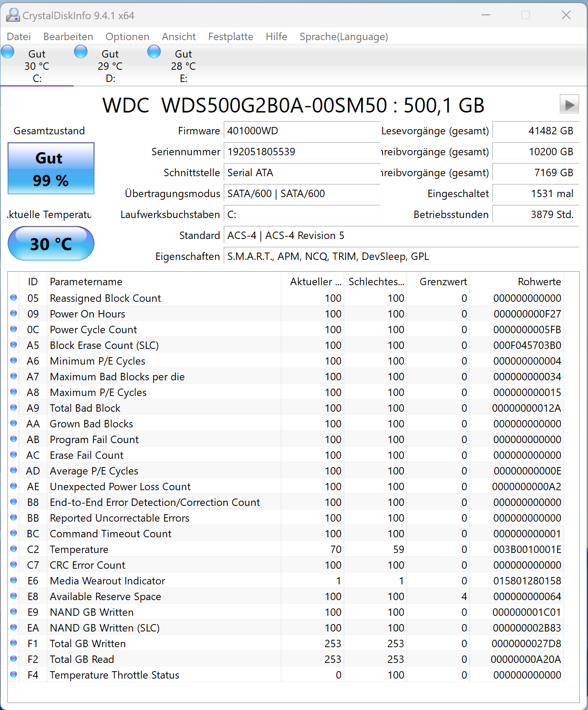Image resolution: width=588 pixels, height=710 pixels.
Task: Select the Total GB Read row name
Action: coord(82,659)
